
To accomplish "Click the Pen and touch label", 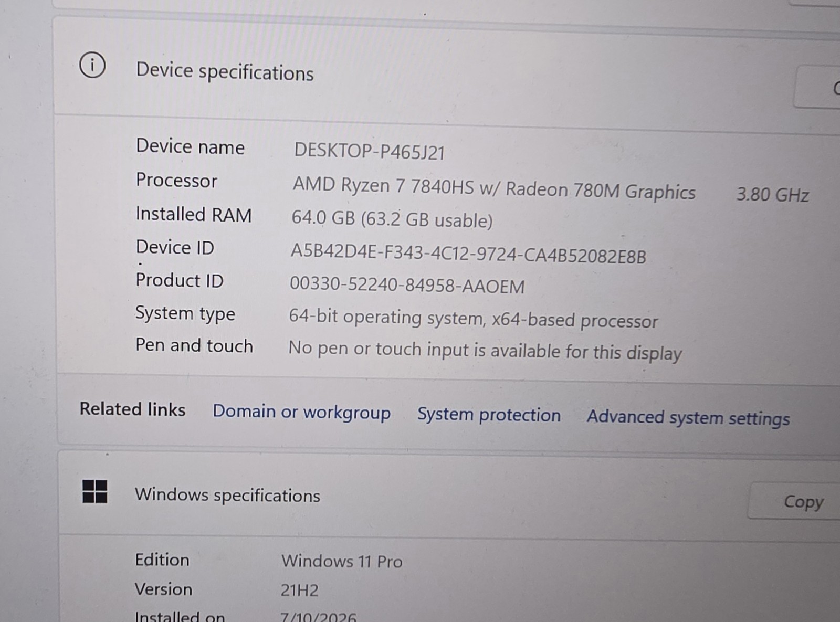I will [x=194, y=345].
